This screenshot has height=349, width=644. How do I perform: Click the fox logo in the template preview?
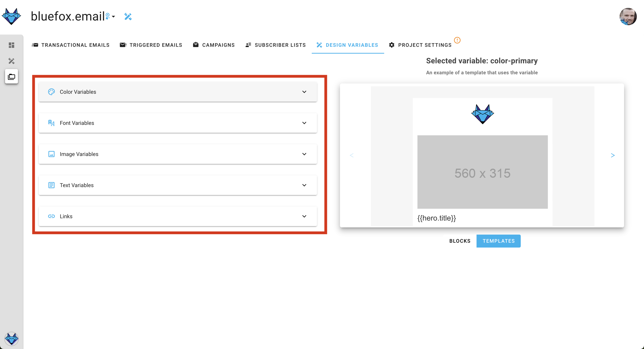(482, 114)
